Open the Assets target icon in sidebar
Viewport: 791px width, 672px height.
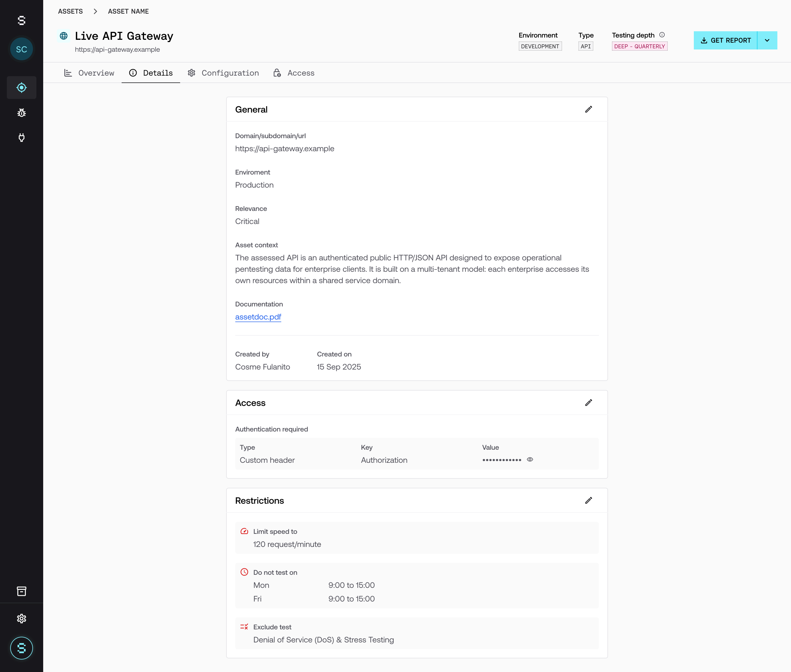point(21,88)
